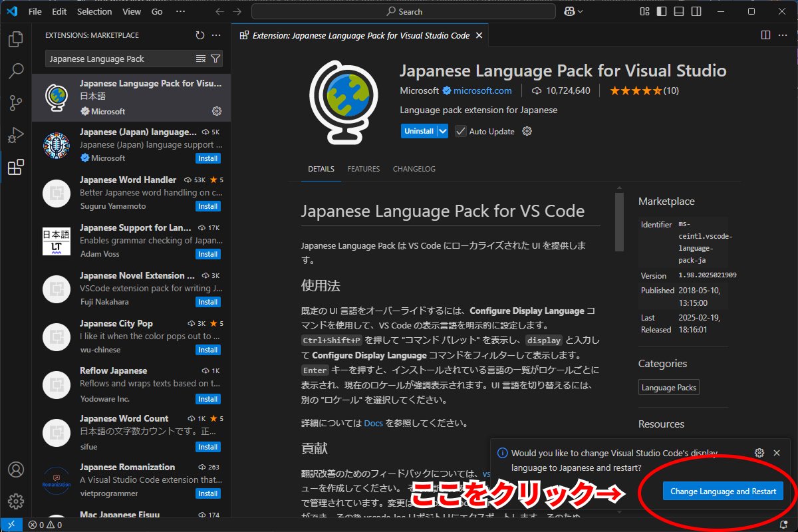Refresh the extensions marketplace list
798x532 pixels.
point(200,35)
